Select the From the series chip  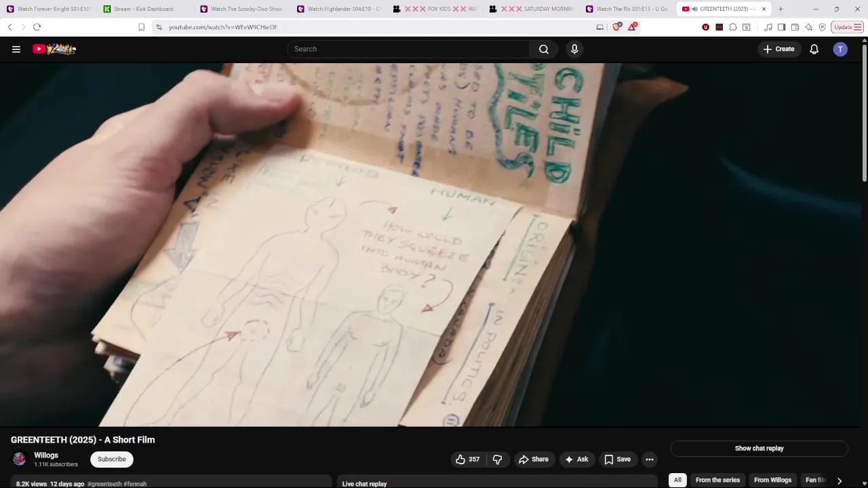click(717, 480)
